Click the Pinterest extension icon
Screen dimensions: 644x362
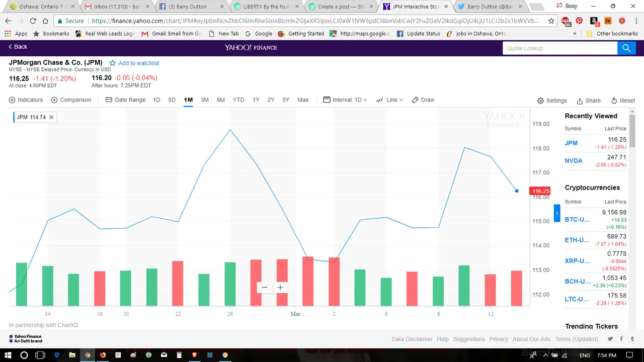click(580, 21)
